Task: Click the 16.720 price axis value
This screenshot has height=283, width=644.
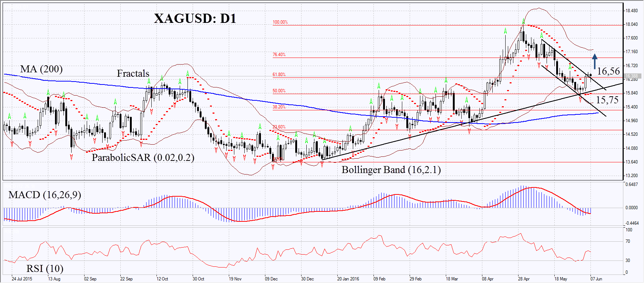Action: [x=631, y=66]
